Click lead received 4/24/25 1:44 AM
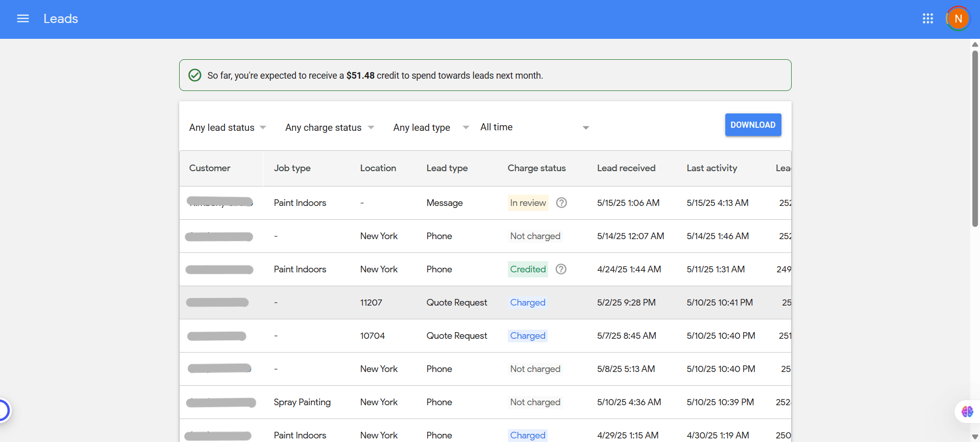The width and height of the screenshot is (980, 442). point(629,269)
